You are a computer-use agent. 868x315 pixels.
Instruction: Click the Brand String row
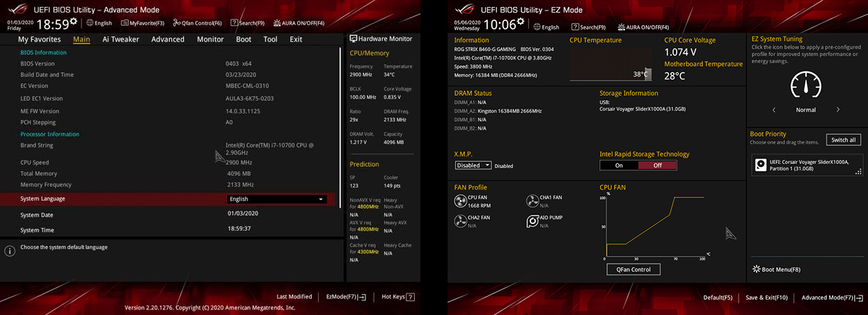[170, 148]
